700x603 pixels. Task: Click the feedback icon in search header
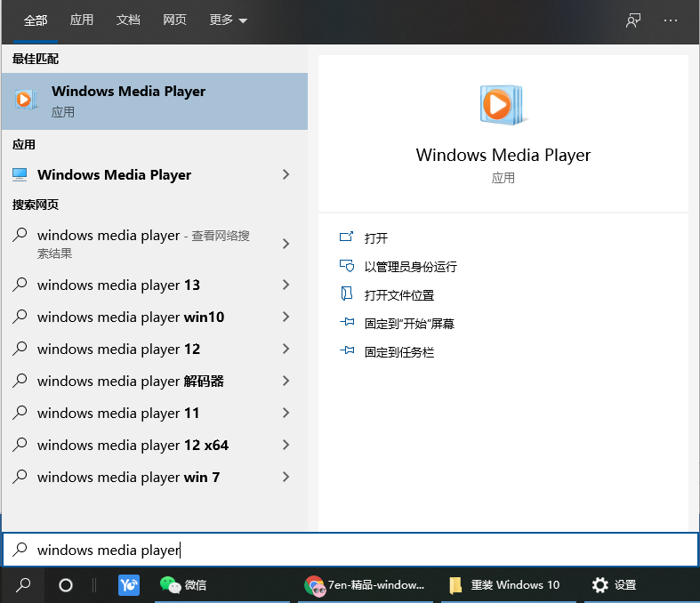(633, 20)
